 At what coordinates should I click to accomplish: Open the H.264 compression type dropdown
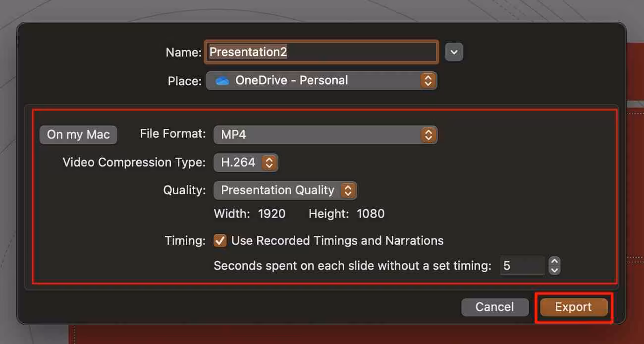[x=246, y=163]
